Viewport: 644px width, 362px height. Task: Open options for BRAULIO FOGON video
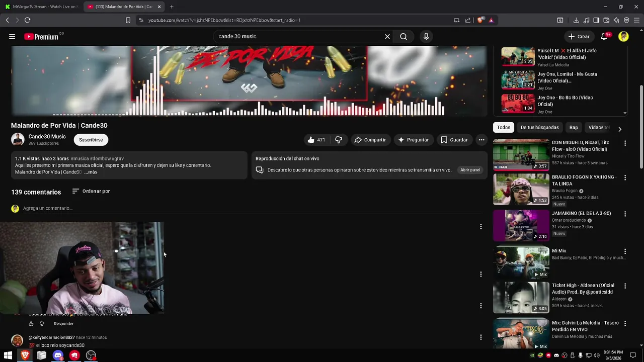tap(625, 178)
